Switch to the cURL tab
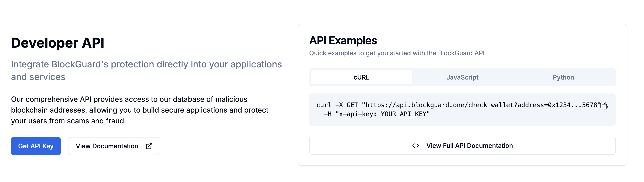Image resolution: width=644 pixels, height=182 pixels. click(361, 77)
